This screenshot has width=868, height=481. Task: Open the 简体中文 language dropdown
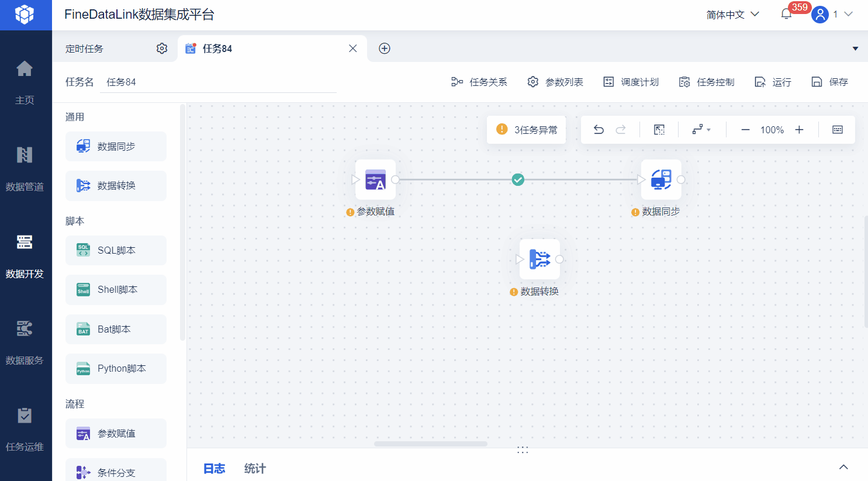(732, 15)
